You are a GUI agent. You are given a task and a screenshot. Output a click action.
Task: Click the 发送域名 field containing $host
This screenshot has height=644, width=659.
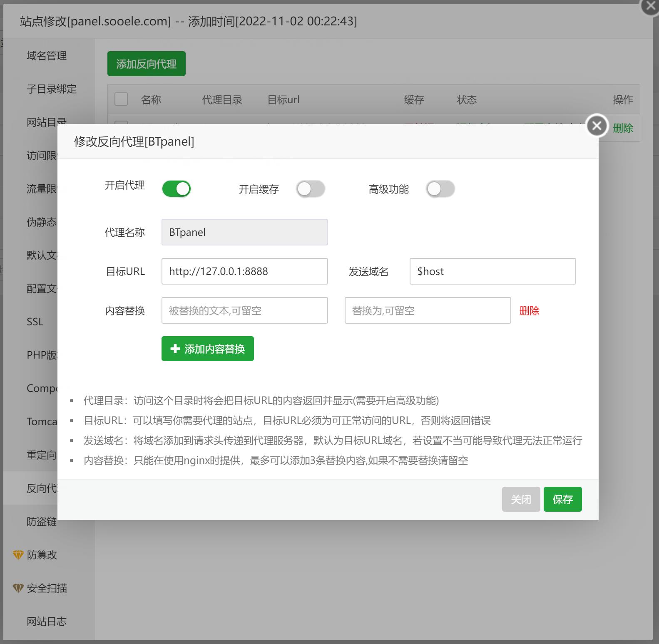pyautogui.click(x=492, y=271)
